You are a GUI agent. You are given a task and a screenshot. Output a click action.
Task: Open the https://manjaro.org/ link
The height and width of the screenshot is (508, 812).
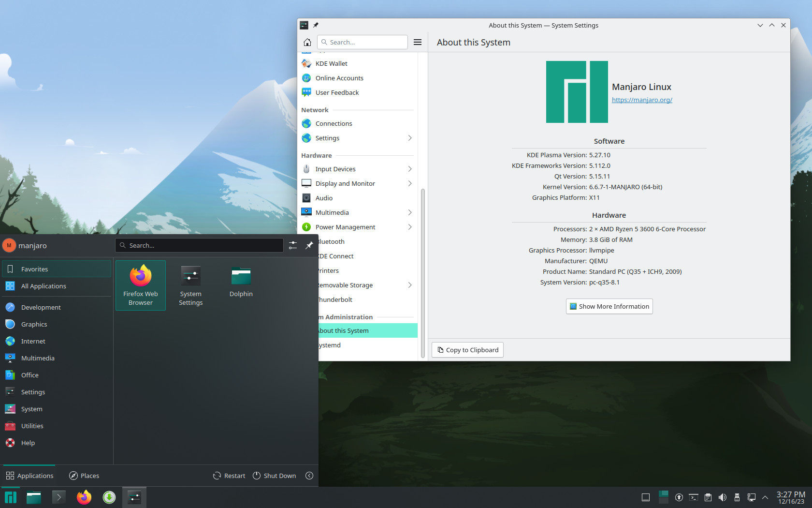pos(642,100)
